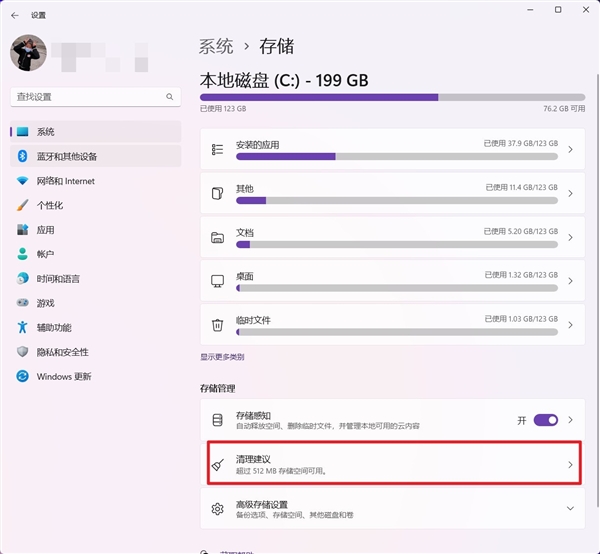Minimize the settings window

pos(530,10)
